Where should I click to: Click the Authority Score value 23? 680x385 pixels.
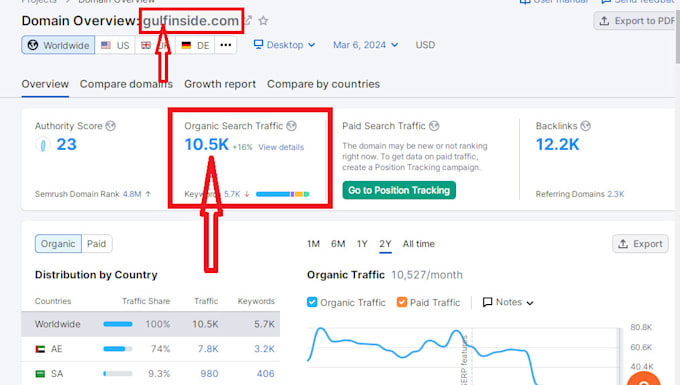(66, 144)
